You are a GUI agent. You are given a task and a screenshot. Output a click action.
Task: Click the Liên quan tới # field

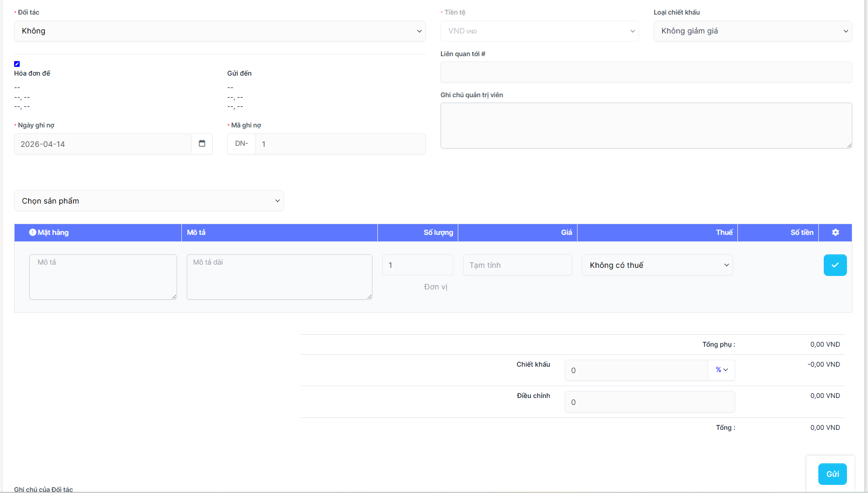(646, 72)
